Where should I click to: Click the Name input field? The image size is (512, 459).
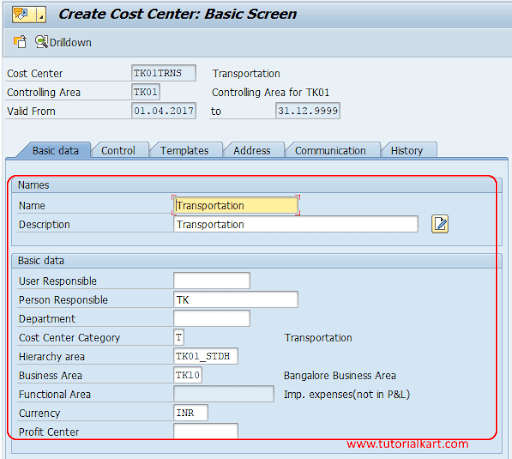[236, 205]
